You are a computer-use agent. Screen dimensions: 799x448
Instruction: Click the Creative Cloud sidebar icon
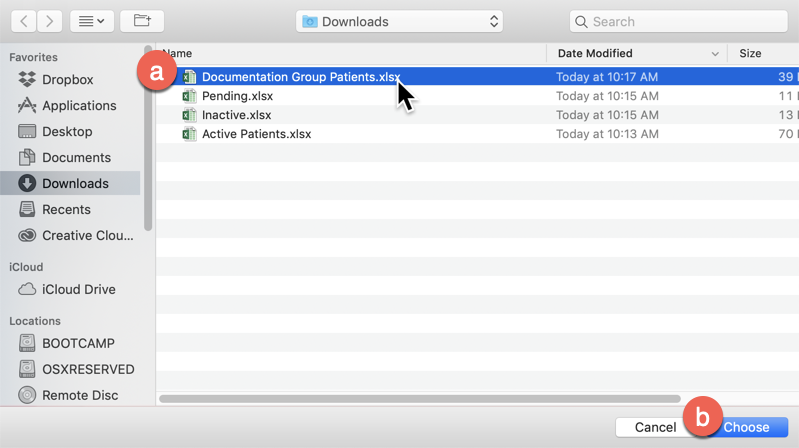click(x=27, y=235)
